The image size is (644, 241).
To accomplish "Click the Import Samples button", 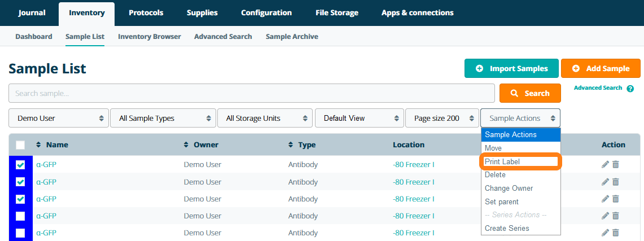I will tap(511, 68).
